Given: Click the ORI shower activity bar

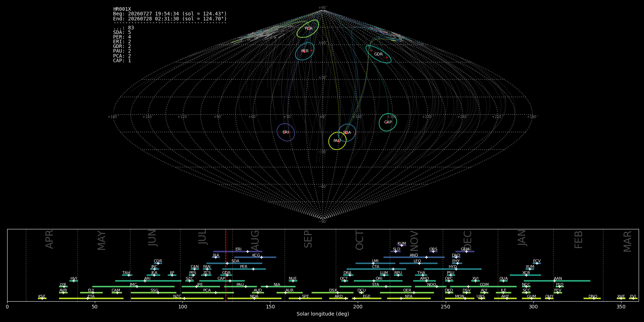Looking at the screenshot, I should (x=378, y=281).
